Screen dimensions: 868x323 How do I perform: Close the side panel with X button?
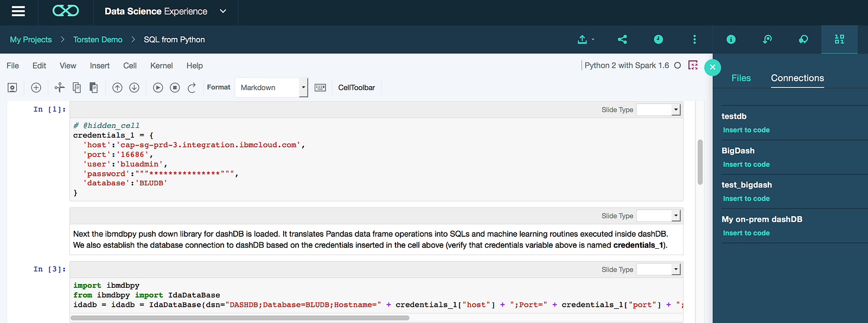[x=712, y=67]
